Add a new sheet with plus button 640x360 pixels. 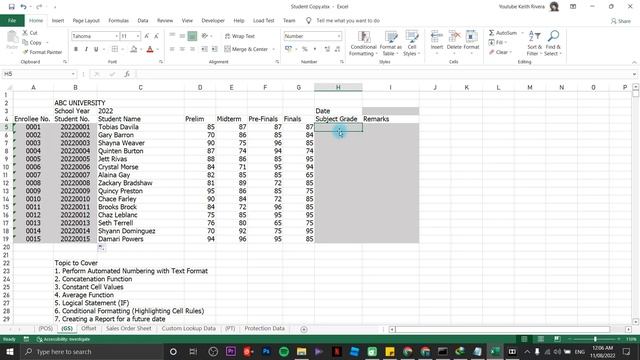pyautogui.click(x=304, y=329)
